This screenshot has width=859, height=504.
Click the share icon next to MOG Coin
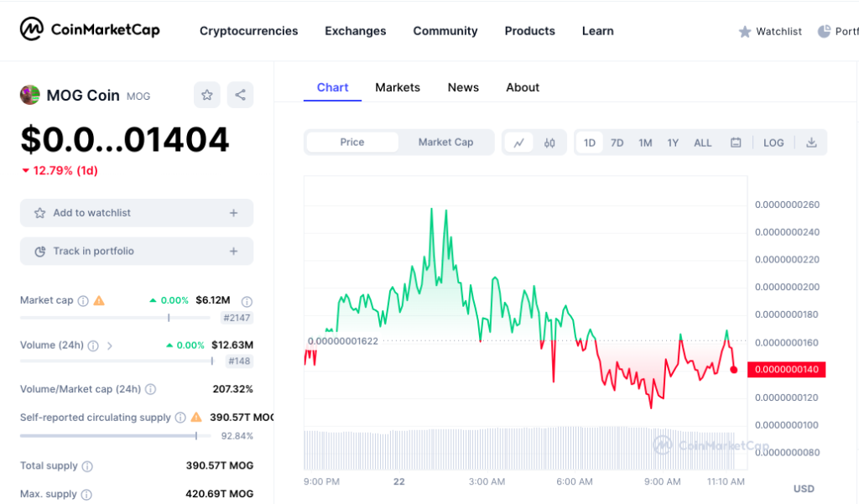[x=241, y=95]
